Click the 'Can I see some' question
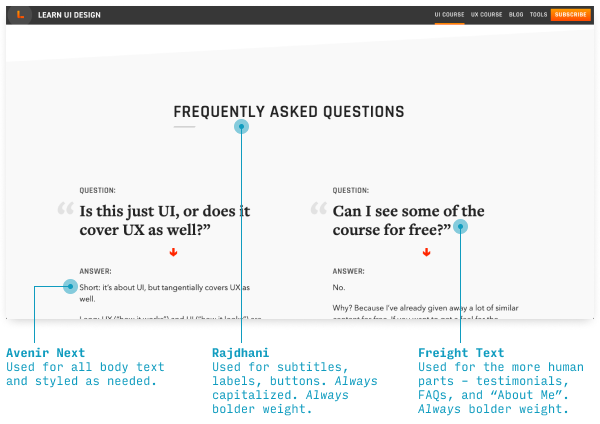 tap(408, 220)
